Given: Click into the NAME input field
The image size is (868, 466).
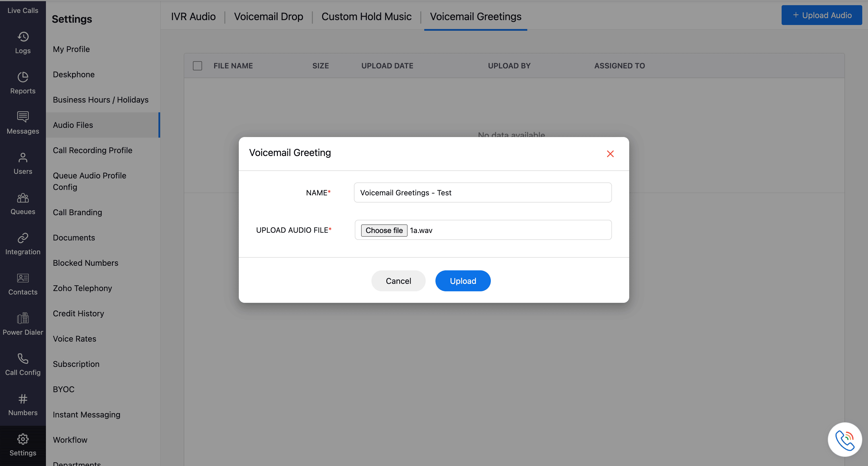Looking at the screenshot, I should click(x=483, y=192).
